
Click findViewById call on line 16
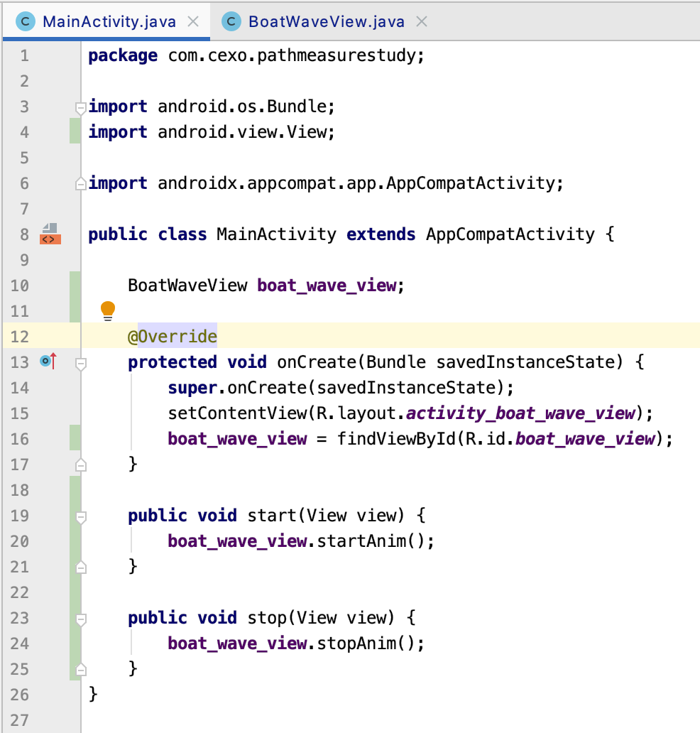click(x=396, y=439)
